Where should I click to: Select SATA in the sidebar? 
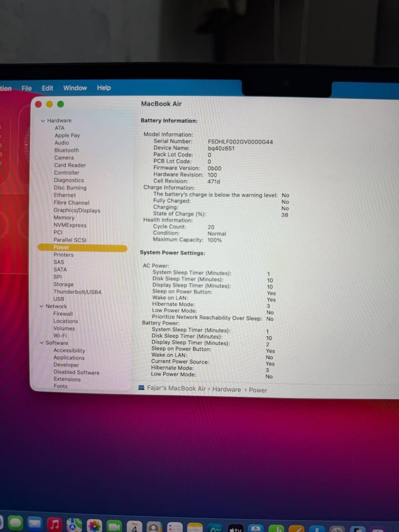[x=60, y=270]
